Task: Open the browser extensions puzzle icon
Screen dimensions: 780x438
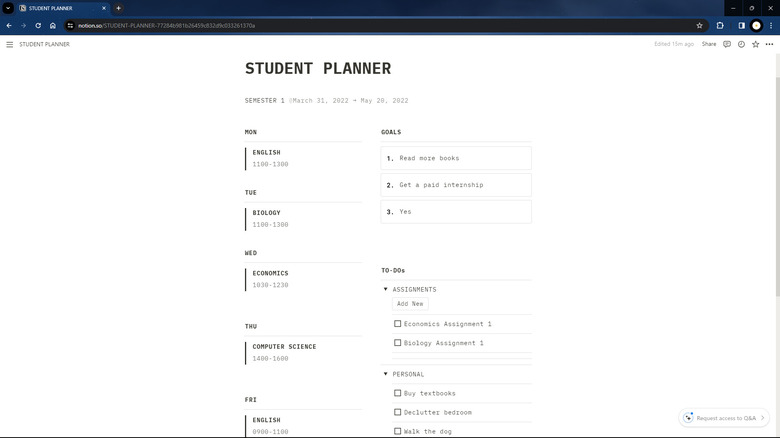Action: (x=720, y=25)
